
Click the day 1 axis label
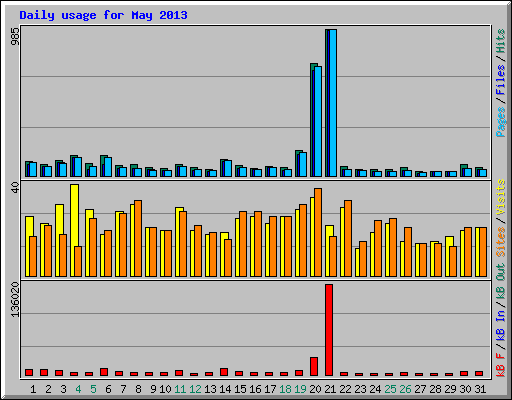(x=33, y=389)
